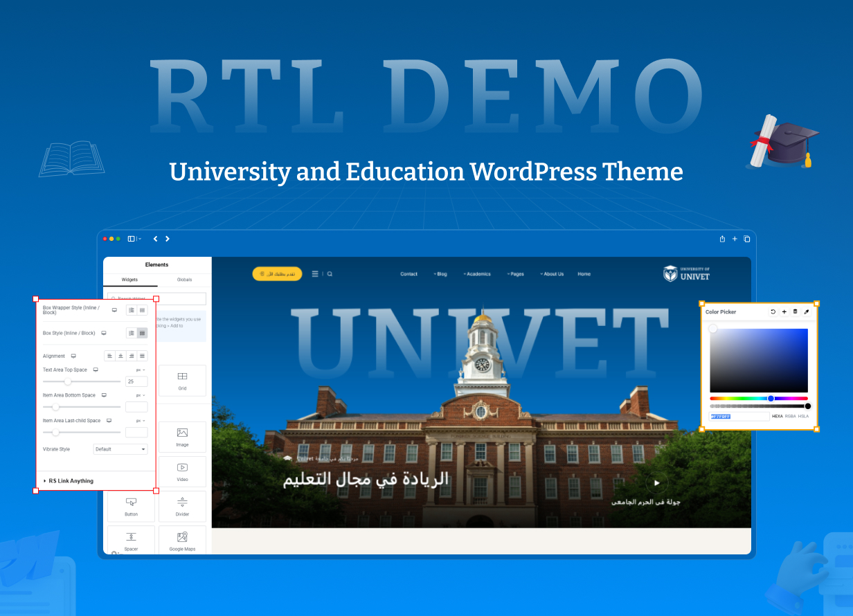Image resolution: width=853 pixels, height=616 pixels.
Task: Switch to the Globals tab
Action: click(x=184, y=280)
